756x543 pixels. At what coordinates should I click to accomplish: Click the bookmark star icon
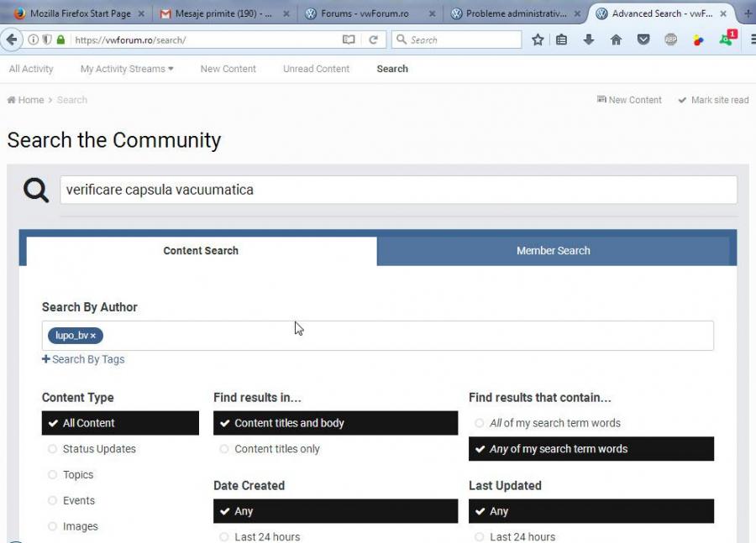pos(538,39)
